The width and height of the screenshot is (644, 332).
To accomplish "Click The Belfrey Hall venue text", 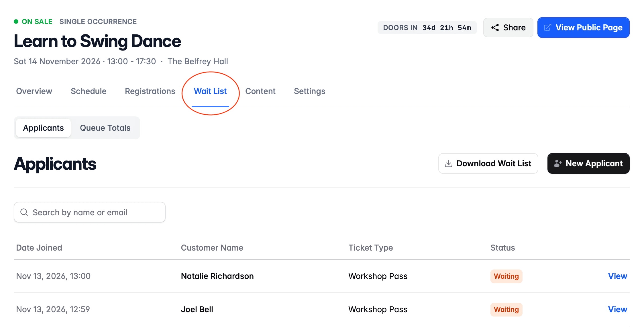I will pyautogui.click(x=198, y=61).
